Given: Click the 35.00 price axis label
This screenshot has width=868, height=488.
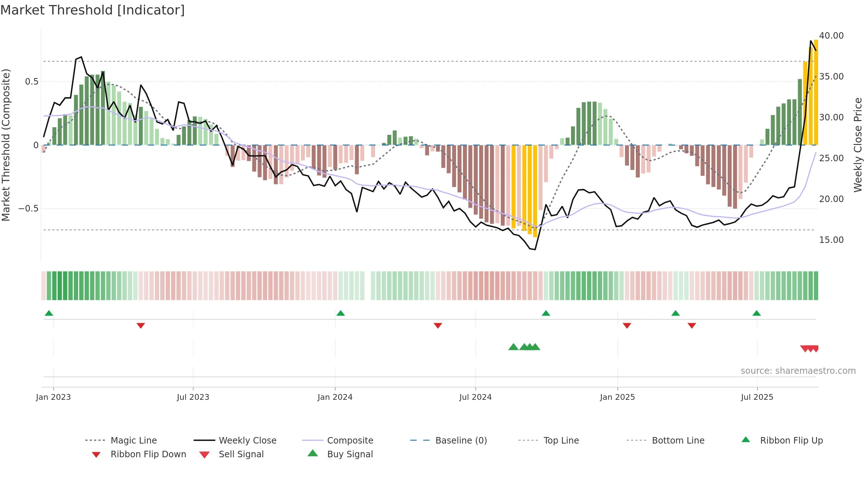Looking at the screenshot, I should click(831, 77).
